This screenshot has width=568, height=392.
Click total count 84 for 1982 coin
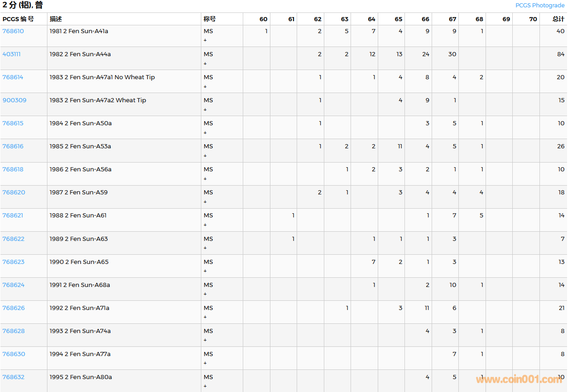560,54
